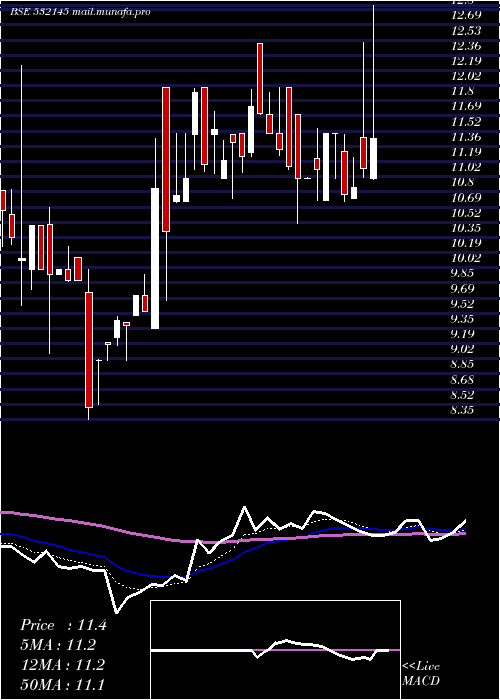Select the 12.53 price axis label
The height and width of the screenshot is (700, 500).
click(x=466, y=30)
